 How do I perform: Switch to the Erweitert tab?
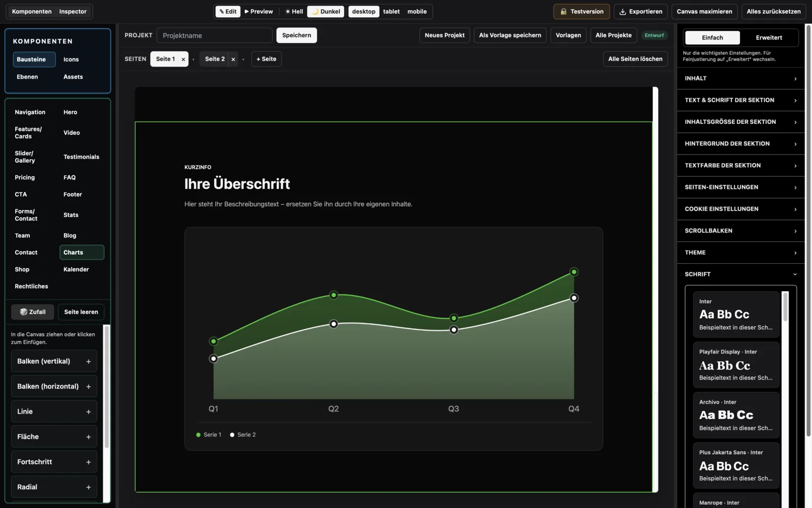click(x=768, y=38)
